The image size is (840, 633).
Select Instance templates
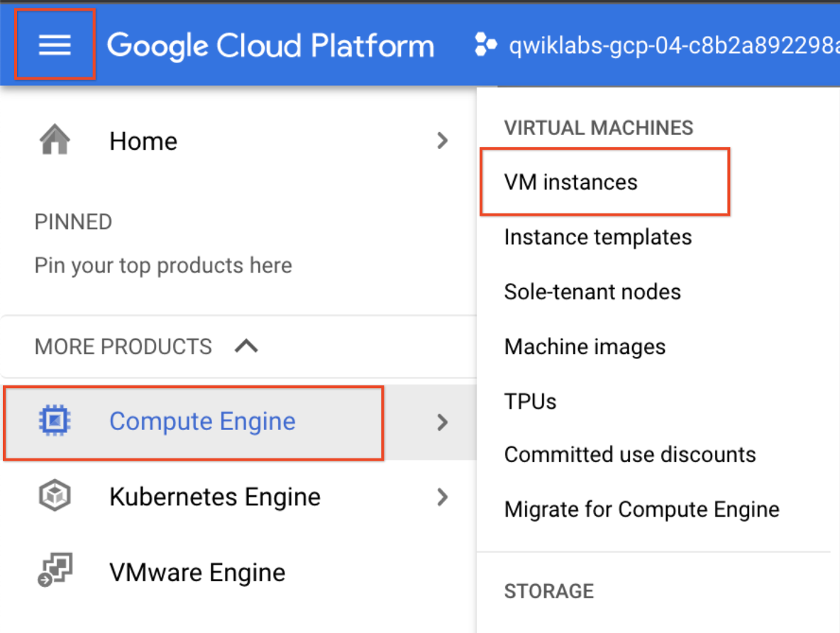[598, 237]
